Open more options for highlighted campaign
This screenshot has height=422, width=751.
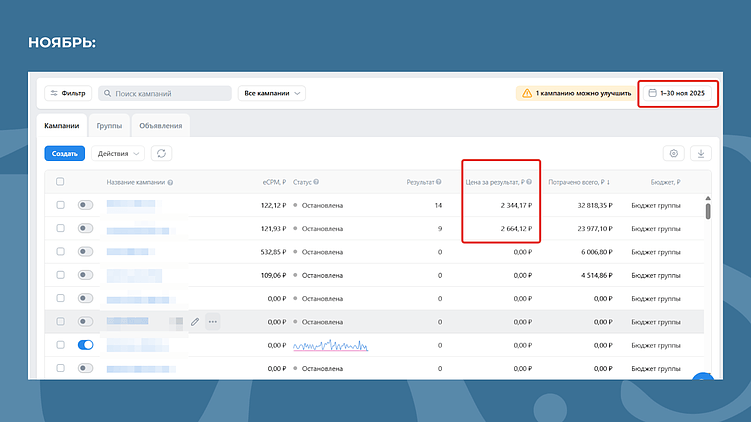tap(213, 322)
